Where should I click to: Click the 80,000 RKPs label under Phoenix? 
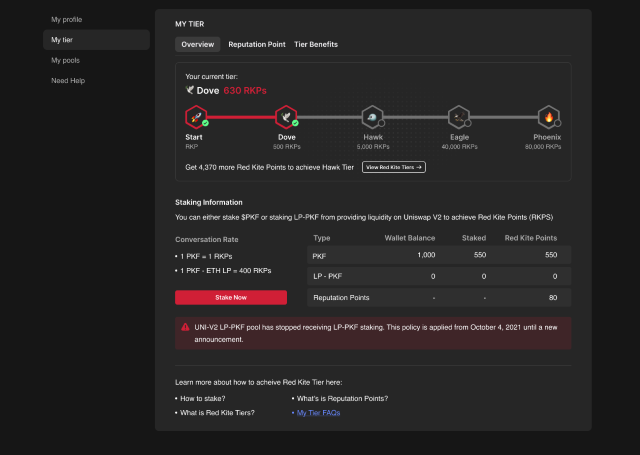543,146
